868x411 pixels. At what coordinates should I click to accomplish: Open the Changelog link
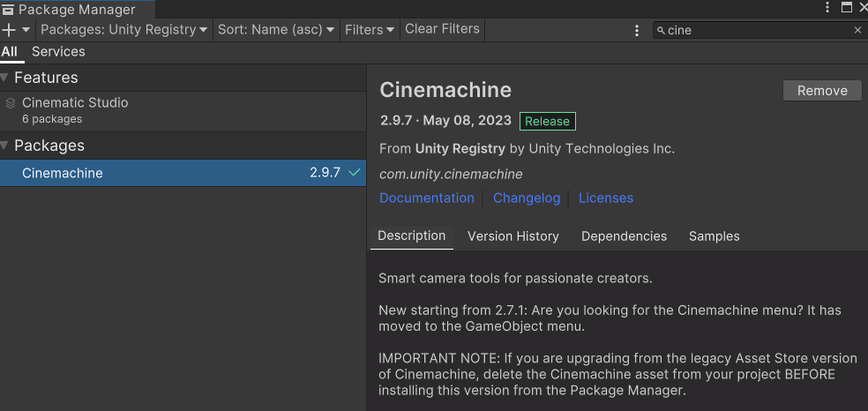[527, 198]
